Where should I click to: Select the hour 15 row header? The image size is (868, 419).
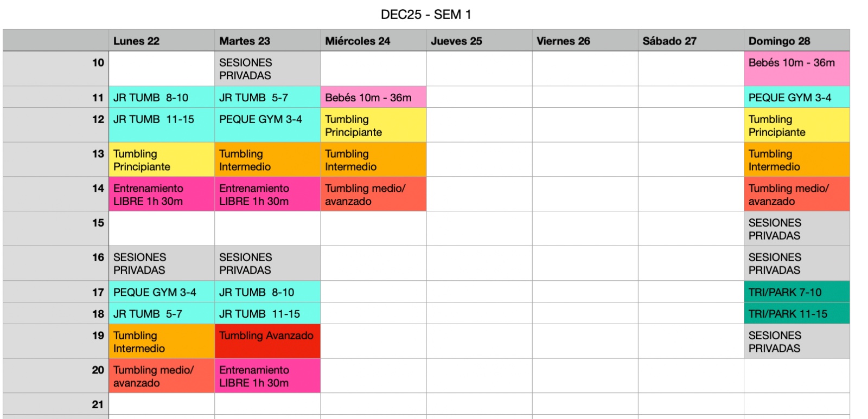[56, 228]
